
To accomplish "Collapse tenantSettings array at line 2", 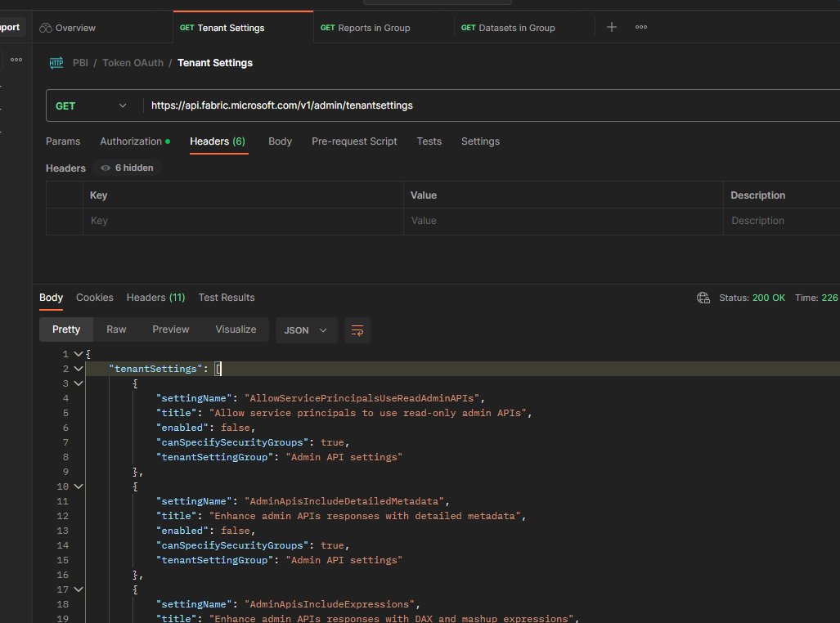I will pos(79,369).
